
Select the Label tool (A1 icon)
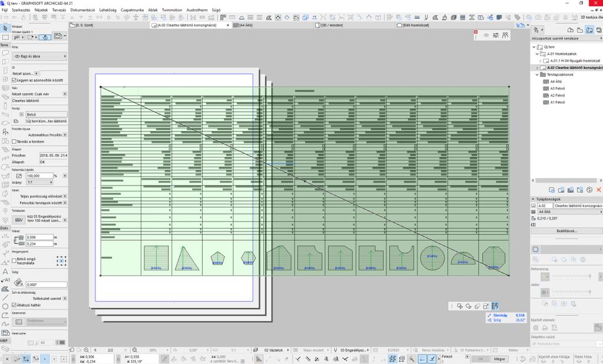point(5,280)
